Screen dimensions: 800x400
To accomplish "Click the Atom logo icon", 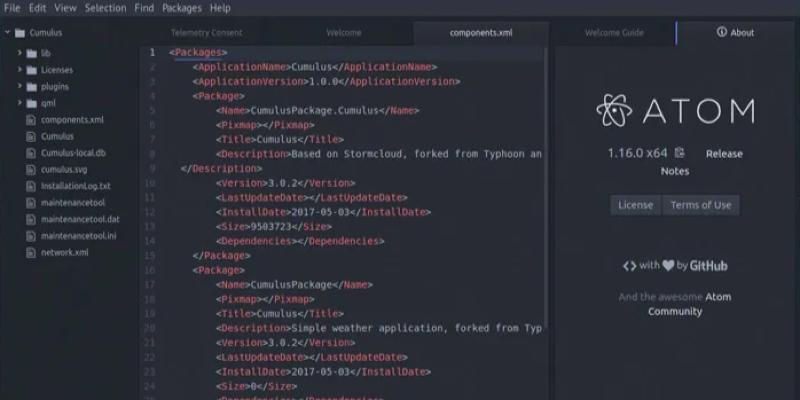I will pyautogui.click(x=614, y=110).
